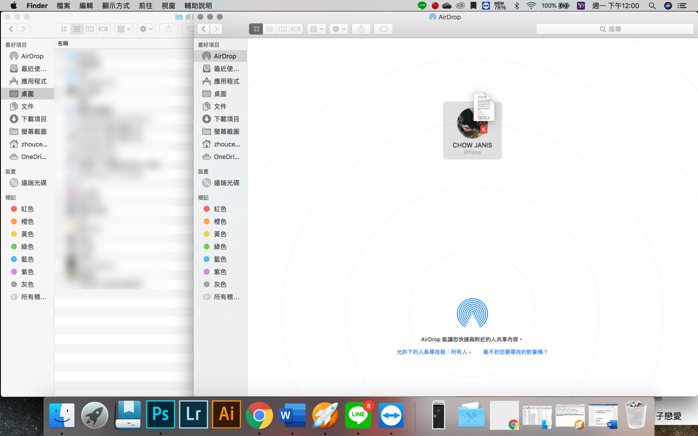Open LINE app in the Dock
Viewport: 698px width, 436px height.
tap(358, 414)
